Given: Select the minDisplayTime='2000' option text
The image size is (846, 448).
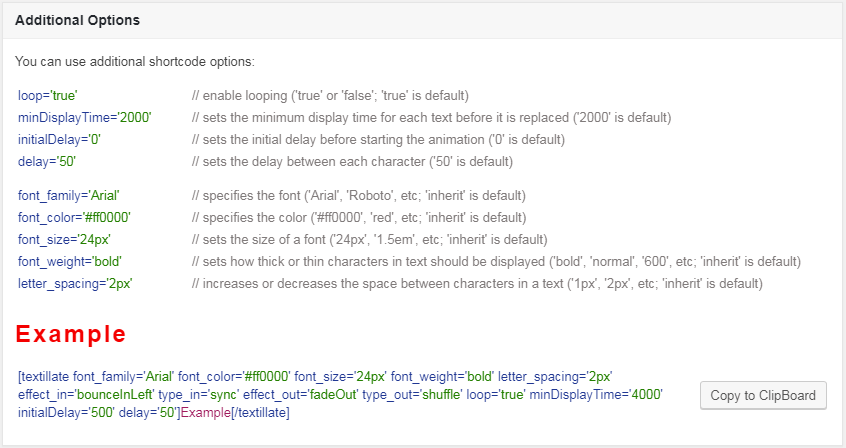Looking at the screenshot, I should [x=85, y=118].
